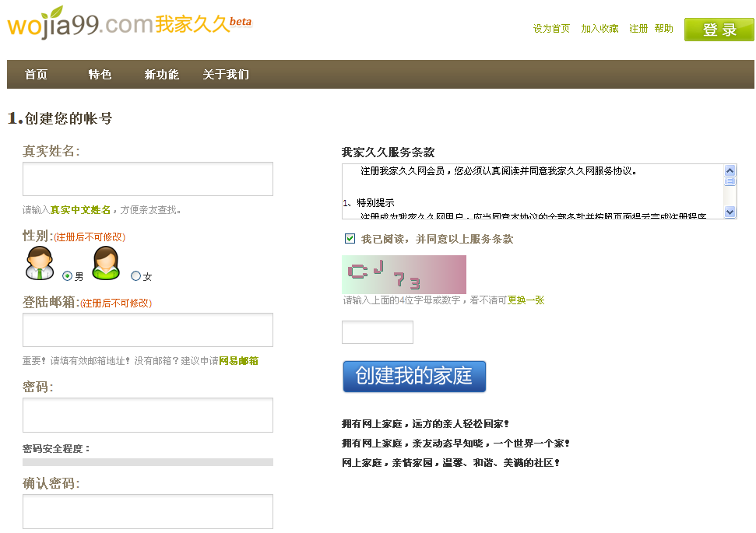Image resolution: width=756 pixels, height=533 pixels.
Task: Open the 首页 nav item
Action: pyautogui.click(x=36, y=74)
